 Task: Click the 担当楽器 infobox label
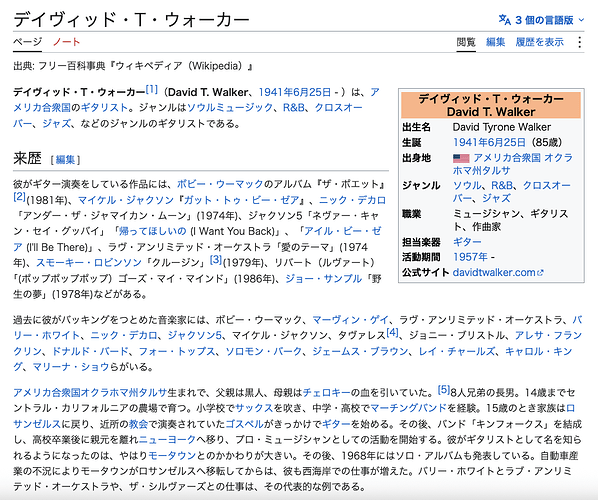[x=421, y=242]
